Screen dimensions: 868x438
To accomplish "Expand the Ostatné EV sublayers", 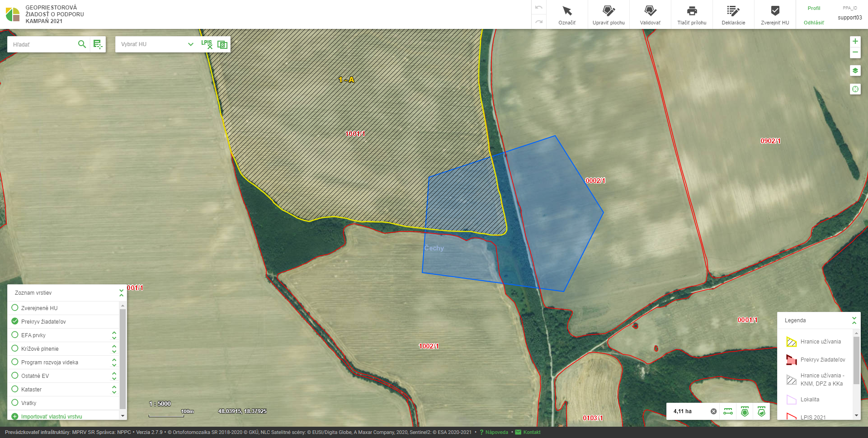I will [x=114, y=376].
